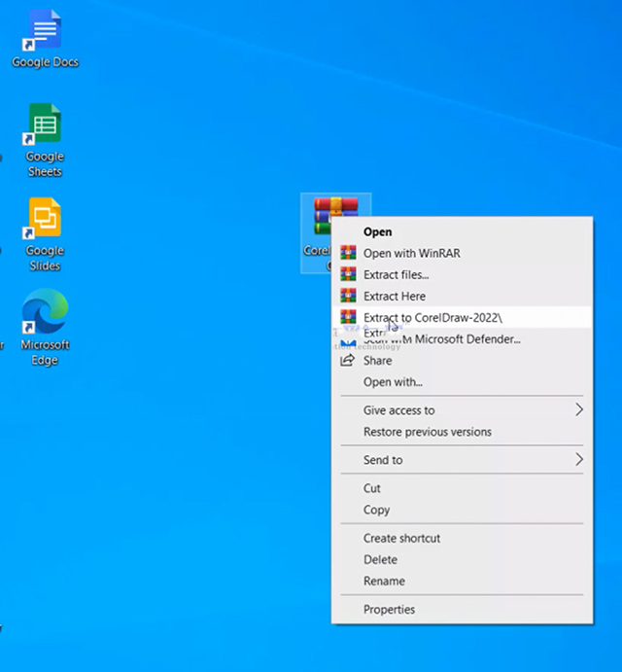Select Restore previous versions

pos(427,432)
